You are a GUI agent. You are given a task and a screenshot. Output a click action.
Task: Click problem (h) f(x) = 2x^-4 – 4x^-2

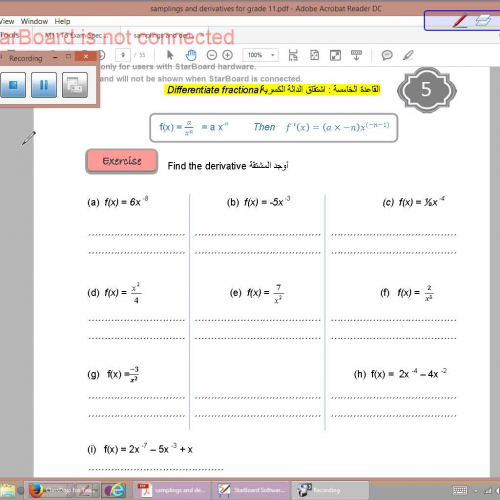coord(400,374)
